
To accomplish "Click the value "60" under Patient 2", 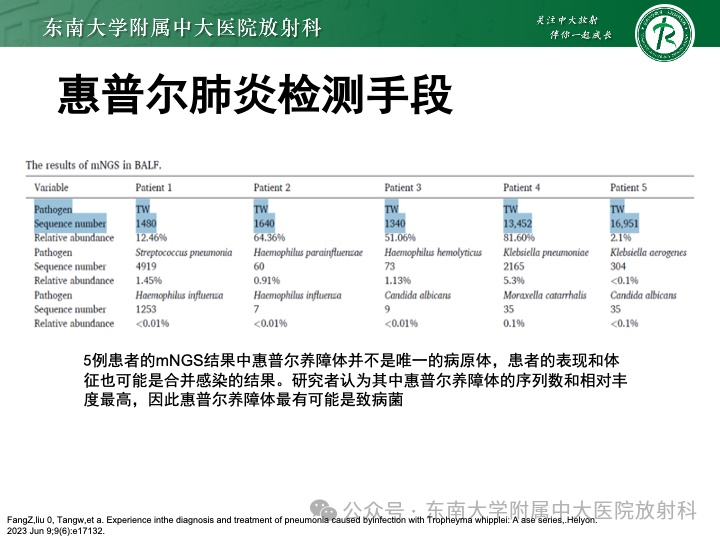I will click(259, 266).
